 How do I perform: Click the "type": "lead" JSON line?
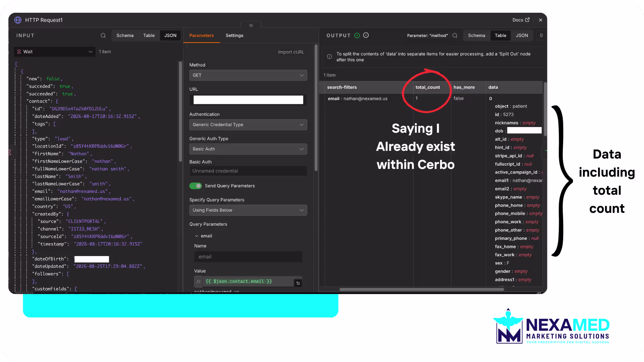point(53,139)
